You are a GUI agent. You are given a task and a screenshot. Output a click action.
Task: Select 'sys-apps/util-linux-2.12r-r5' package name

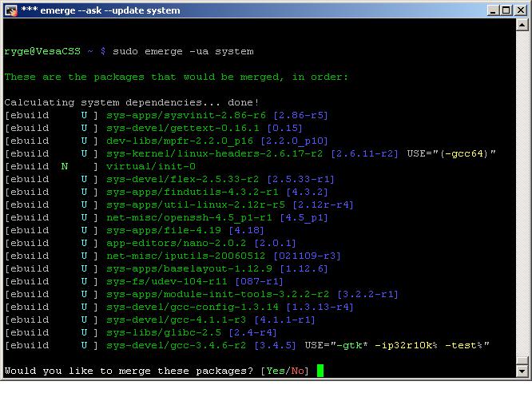(x=196, y=204)
